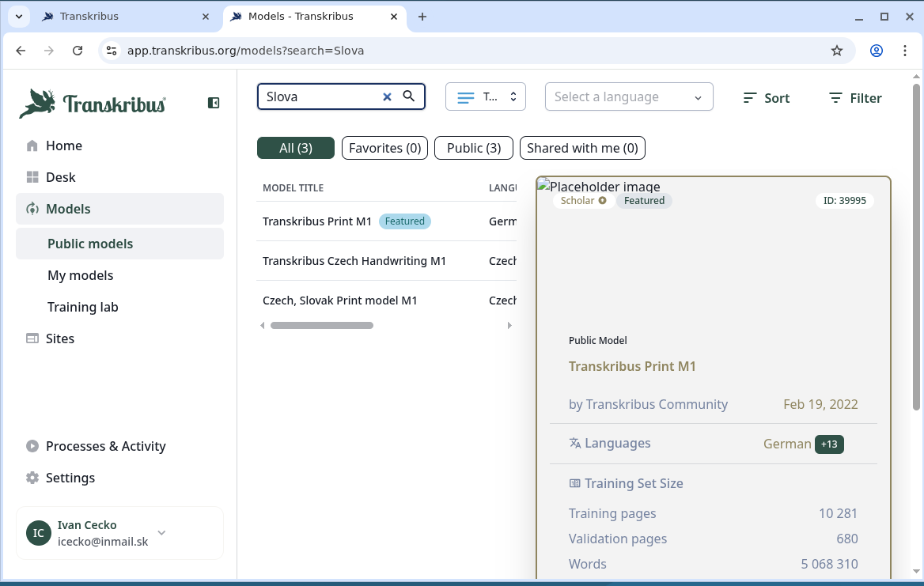The image size is (924, 586).
Task: Collapse the sidebar with the panel icon
Action: click(214, 103)
